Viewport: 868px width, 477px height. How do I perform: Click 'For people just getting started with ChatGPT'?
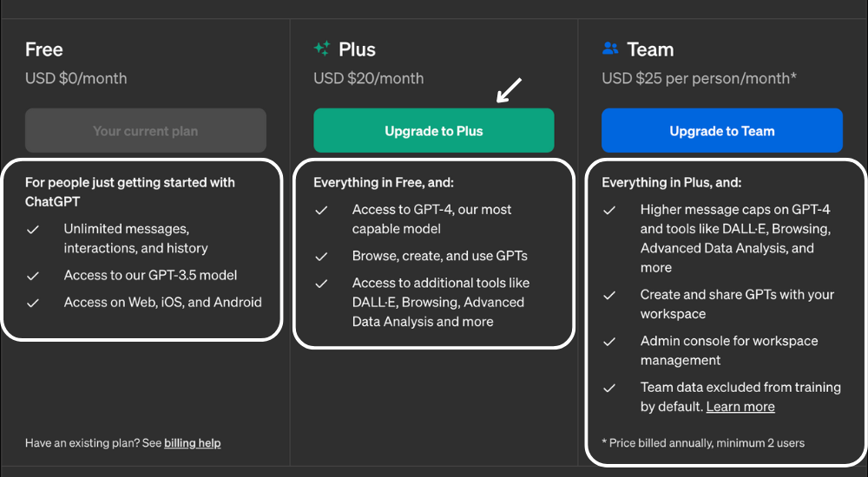[x=130, y=192]
